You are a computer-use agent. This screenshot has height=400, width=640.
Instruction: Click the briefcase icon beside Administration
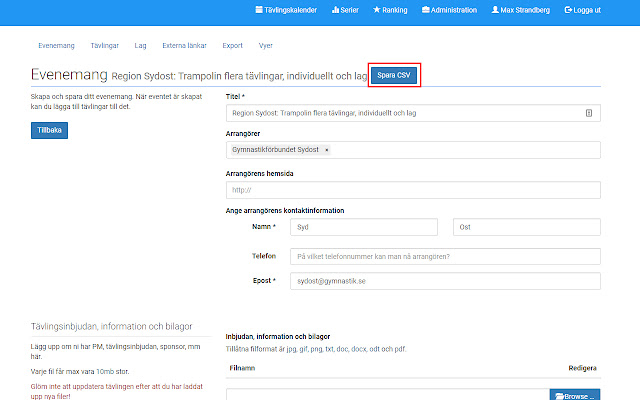[425, 9]
